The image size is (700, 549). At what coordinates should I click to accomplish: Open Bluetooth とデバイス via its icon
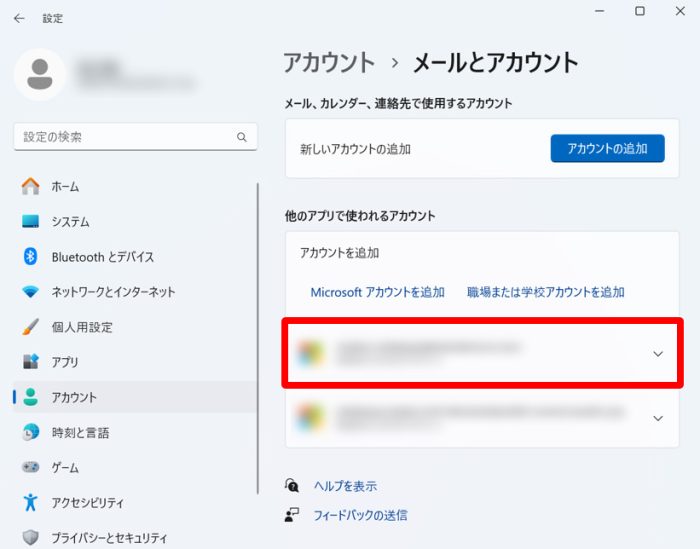pyautogui.click(x=31, y=257)
